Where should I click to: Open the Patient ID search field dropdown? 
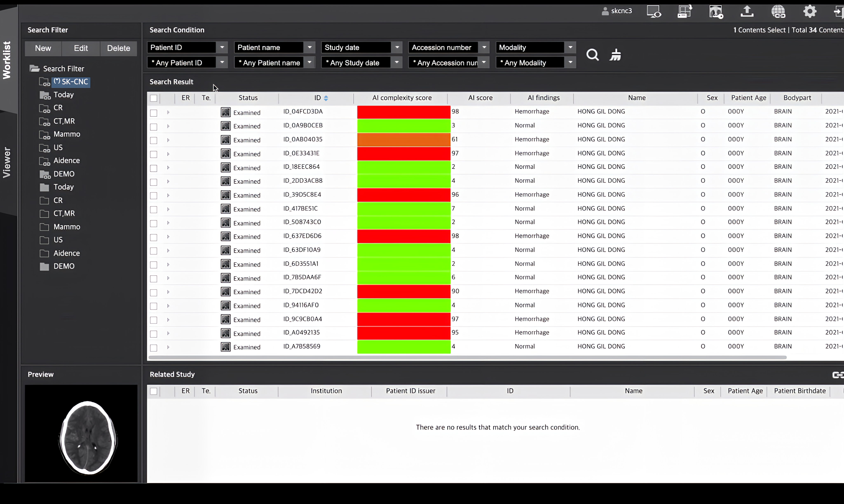pos(223,47)
